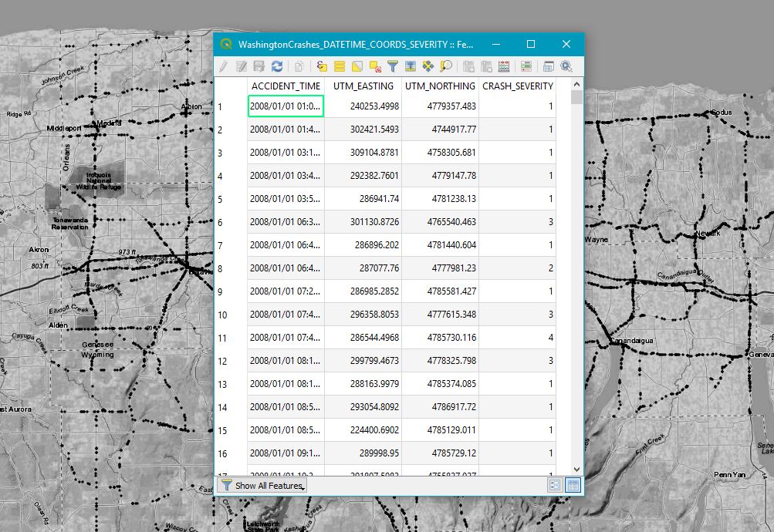Image resolution: width=774 pixels, height=532 pixels.
Task: Sort by the ACCIDENT_TIME column header
Action: click(286, 86)
